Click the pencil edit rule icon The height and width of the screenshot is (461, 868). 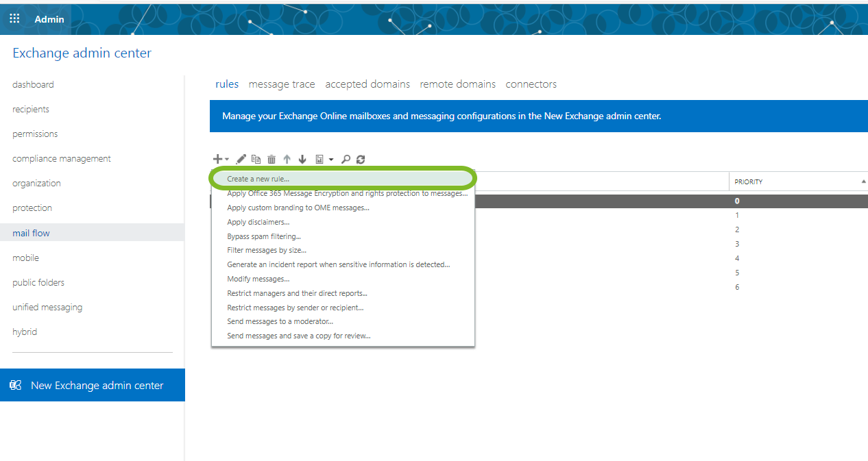[241, 159]
